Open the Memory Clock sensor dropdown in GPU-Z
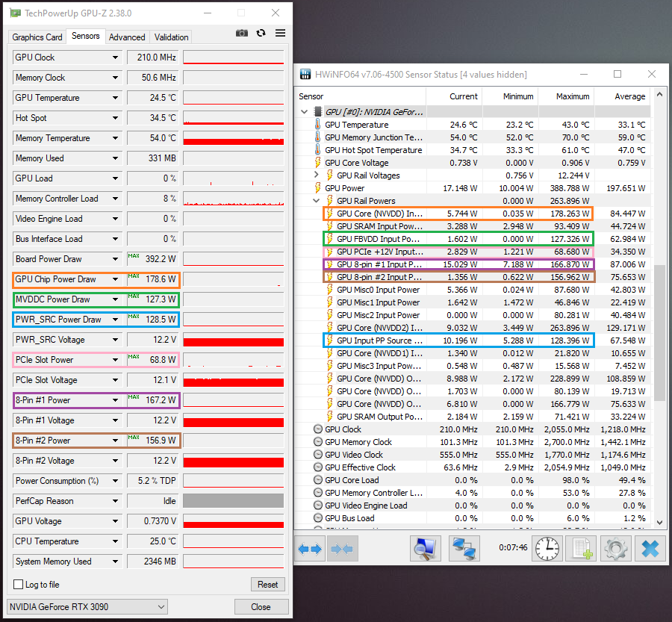 115,77
